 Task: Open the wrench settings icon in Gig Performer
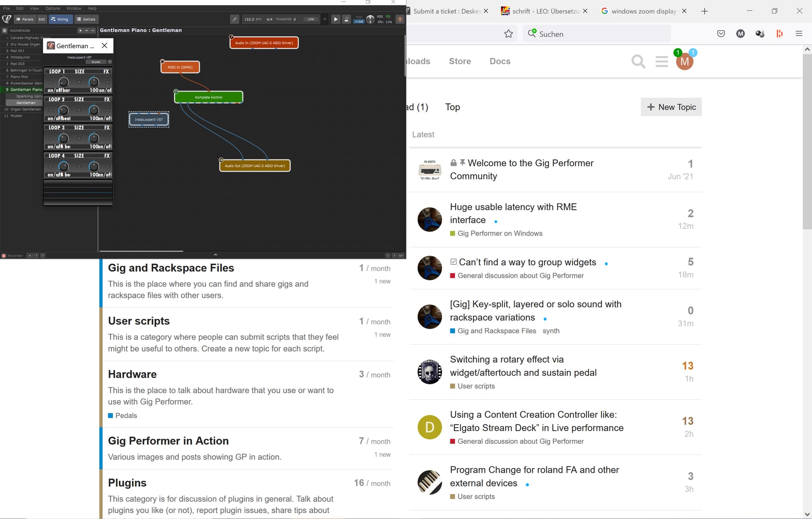(x=235, y=19)
